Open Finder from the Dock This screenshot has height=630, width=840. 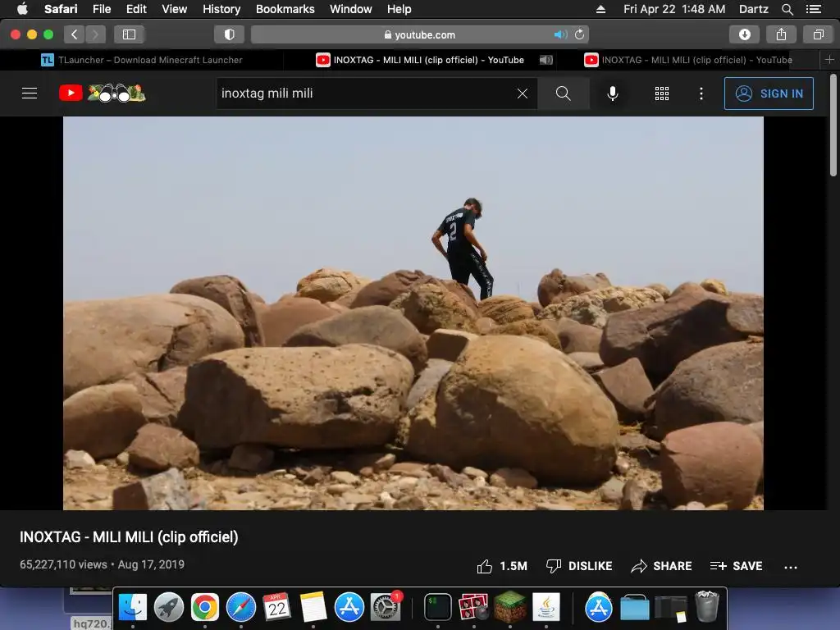click(x=132, y=607)
